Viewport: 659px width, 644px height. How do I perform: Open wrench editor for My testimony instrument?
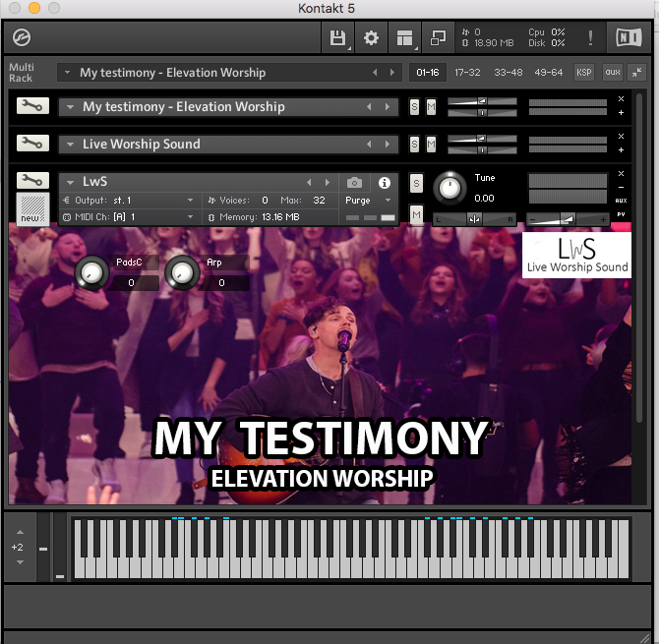click(32, 106)
